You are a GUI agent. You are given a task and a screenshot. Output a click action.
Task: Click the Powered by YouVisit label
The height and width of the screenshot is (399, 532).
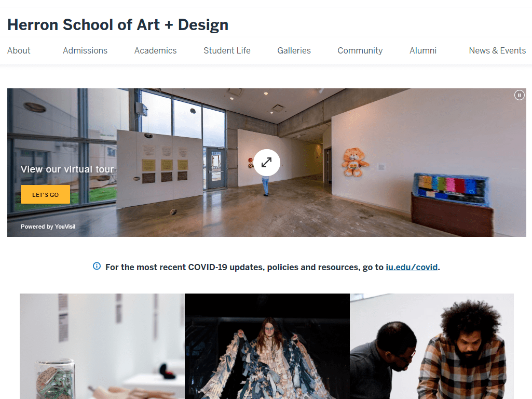click(48, 227)
